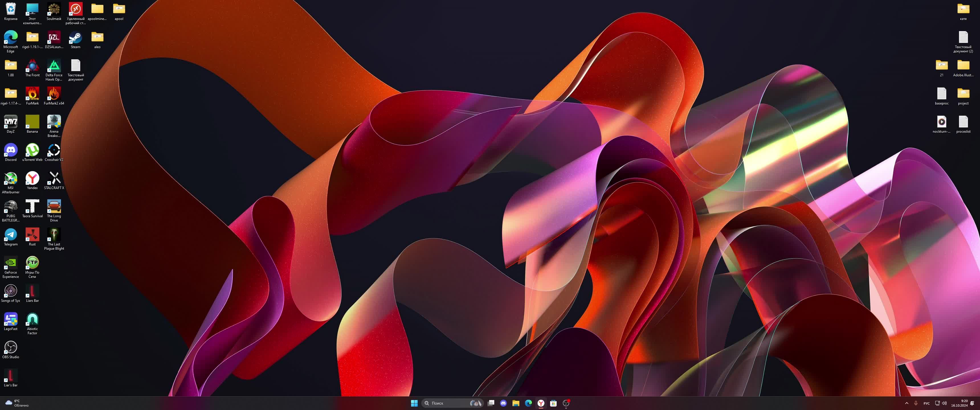Screen dimensions: 980x410
Task: Open the Windows Start menu
Action: click(x=414, y=403)
